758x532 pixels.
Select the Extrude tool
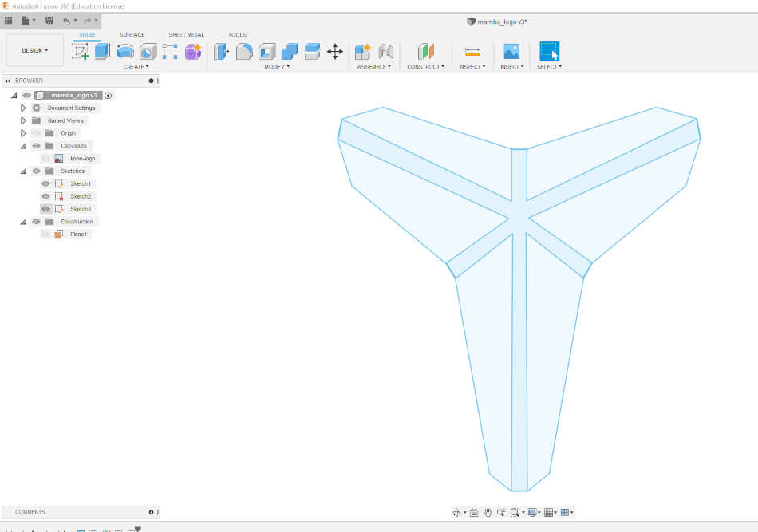pyautogui.click(x=102, y=51)
